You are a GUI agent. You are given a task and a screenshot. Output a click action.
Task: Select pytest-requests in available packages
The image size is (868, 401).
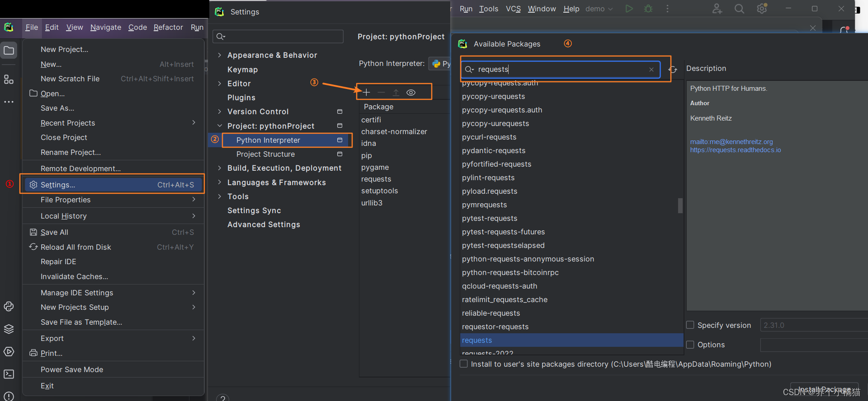click(490, 218)
